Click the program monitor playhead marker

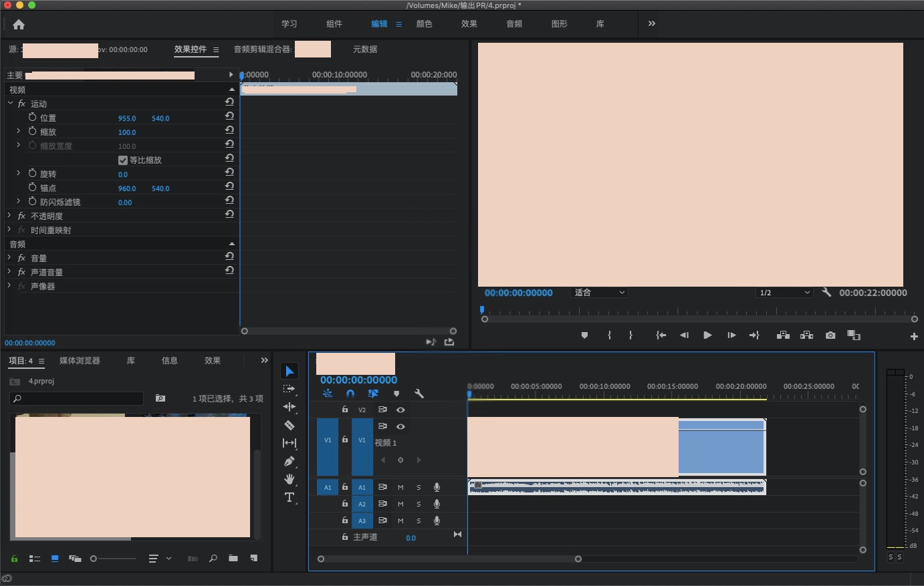[481, 310]
